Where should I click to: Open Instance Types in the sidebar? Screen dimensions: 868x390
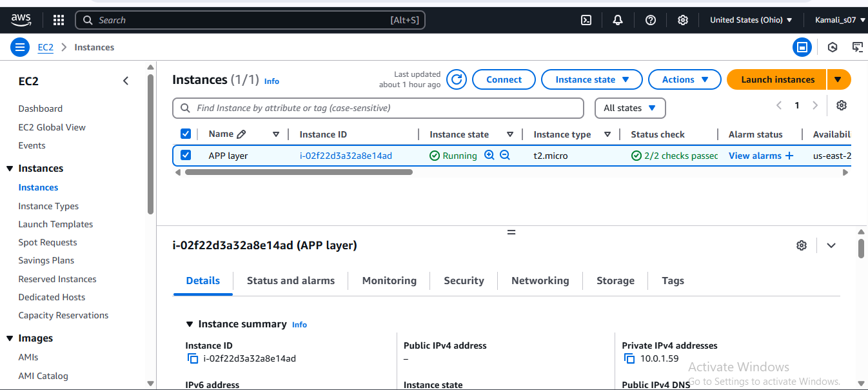point(48,206)
